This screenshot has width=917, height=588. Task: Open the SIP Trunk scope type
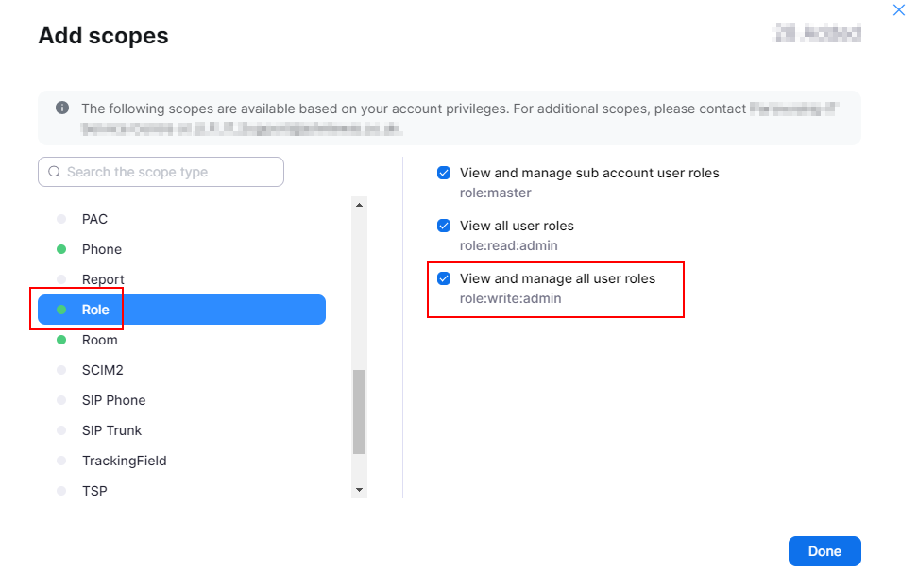(111, 430)
